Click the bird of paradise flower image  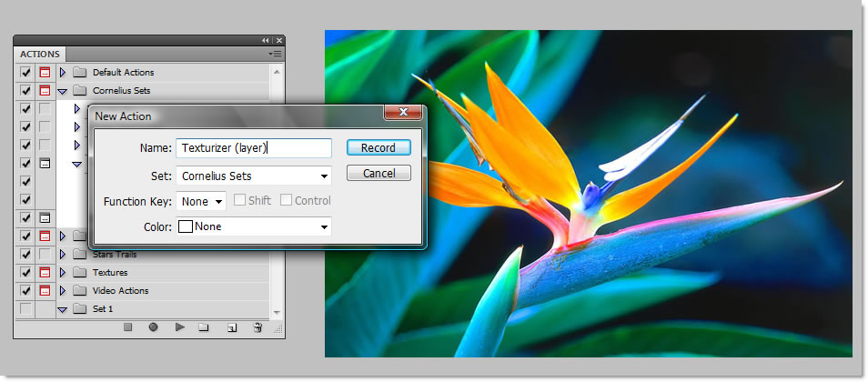click(589, 194)
